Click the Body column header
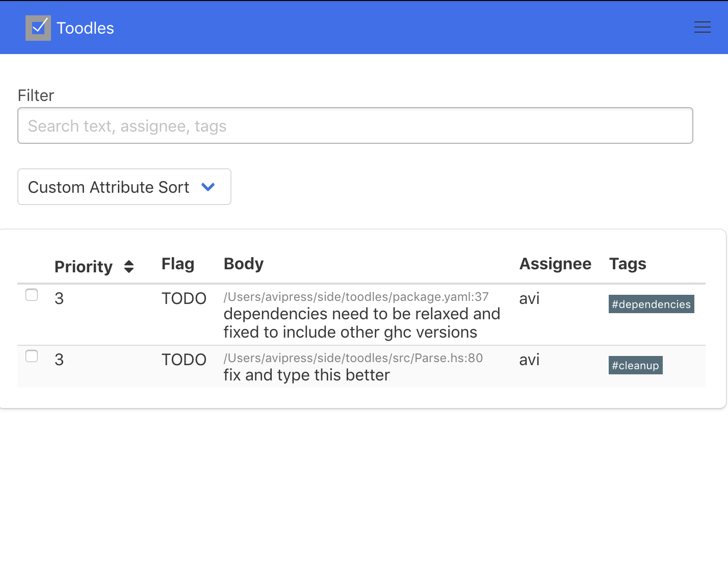Viewport: 728px width, 561px height. (x=244, y=264)
